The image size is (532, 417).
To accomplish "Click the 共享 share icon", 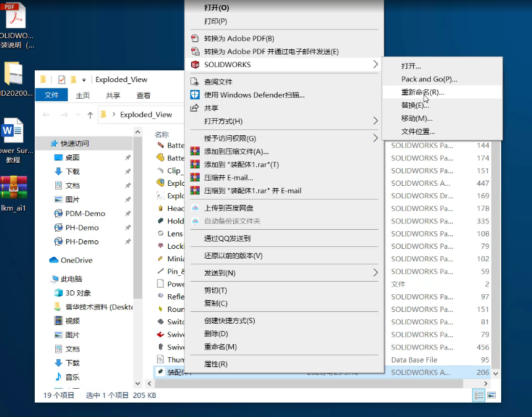I will [x=195, y=108].
